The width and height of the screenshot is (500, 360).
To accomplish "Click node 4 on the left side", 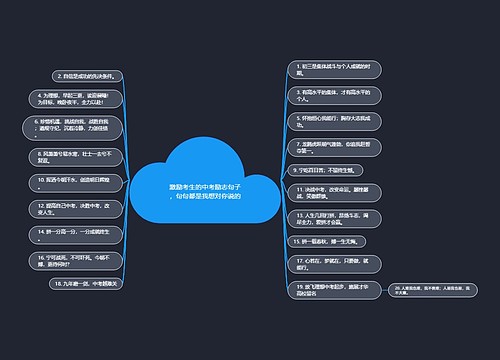I will tap(76, 99).
